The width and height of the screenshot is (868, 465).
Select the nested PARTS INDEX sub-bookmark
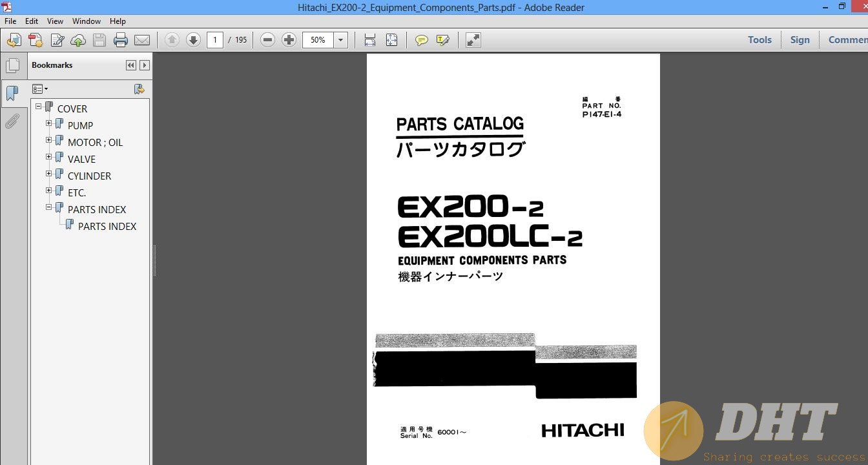coord(107,227)
